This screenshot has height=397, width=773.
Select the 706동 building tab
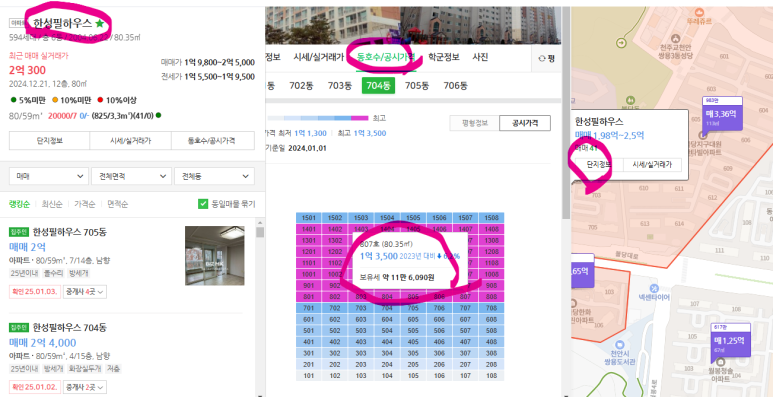(456, 86)
